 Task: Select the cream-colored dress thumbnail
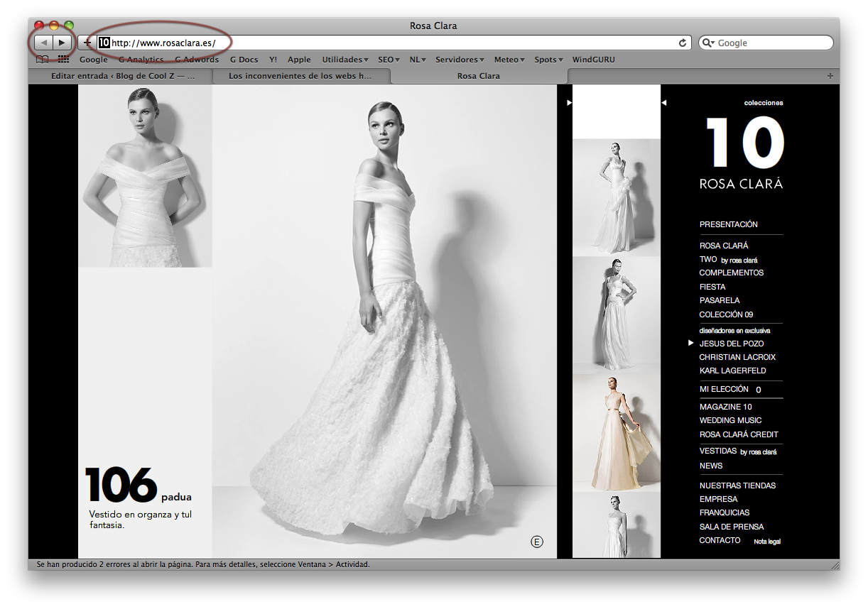[617, 432]
